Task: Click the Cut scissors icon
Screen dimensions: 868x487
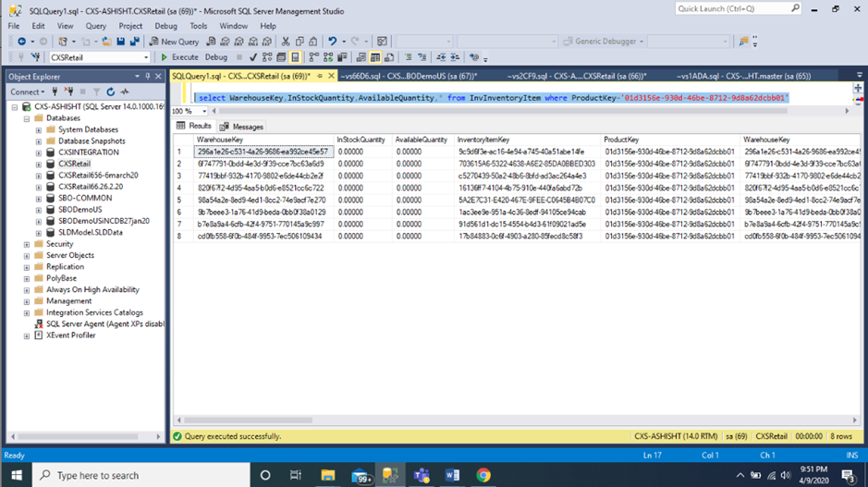Action: [x=285, y=42]
